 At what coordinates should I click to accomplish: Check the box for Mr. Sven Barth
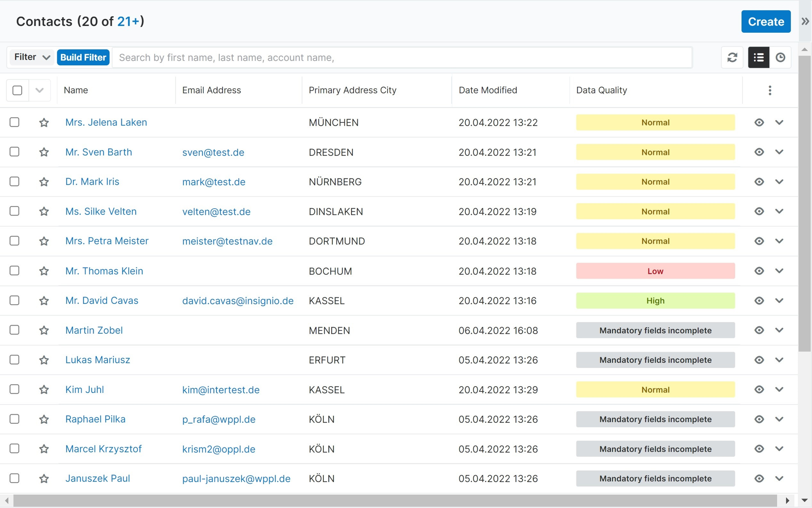tap(15, 152)
